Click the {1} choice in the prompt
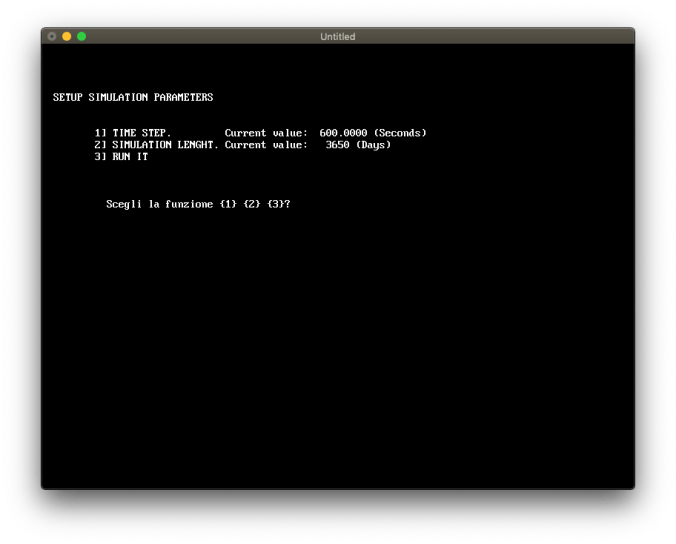This screenshot has width=676, height=544. (227, 204)
